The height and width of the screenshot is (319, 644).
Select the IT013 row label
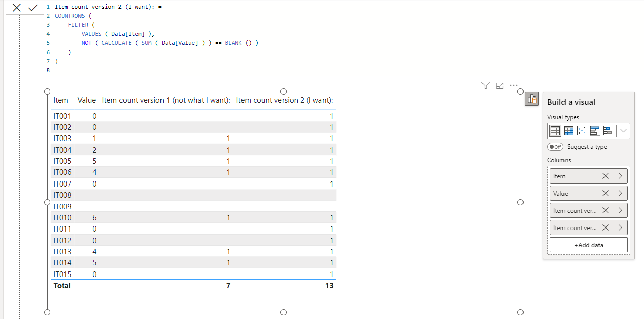click(x=62, y=252)
